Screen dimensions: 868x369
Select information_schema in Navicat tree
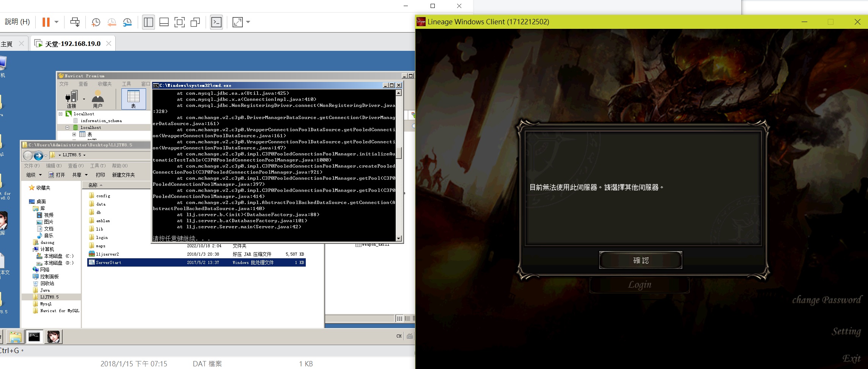101,121
